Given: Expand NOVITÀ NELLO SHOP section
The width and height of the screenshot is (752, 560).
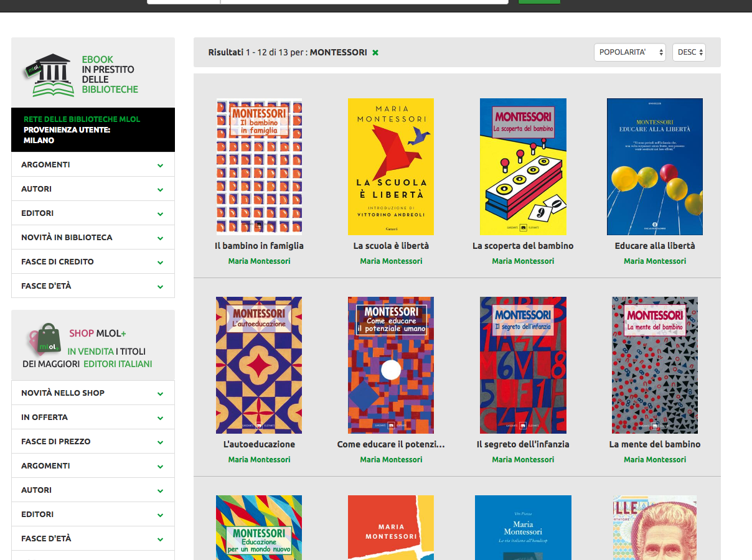Looking at the screenshot, I should pos(93,393).
